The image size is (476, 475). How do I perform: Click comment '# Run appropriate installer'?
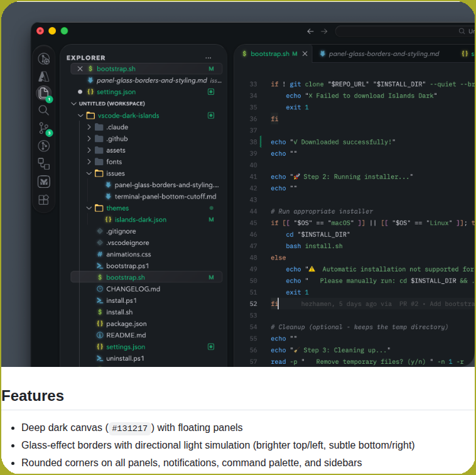point(322,211)
